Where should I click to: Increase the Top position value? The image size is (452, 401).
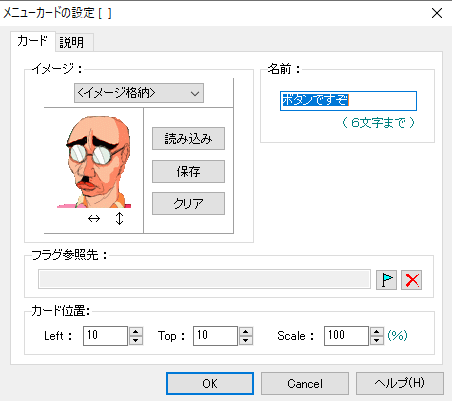246,332
